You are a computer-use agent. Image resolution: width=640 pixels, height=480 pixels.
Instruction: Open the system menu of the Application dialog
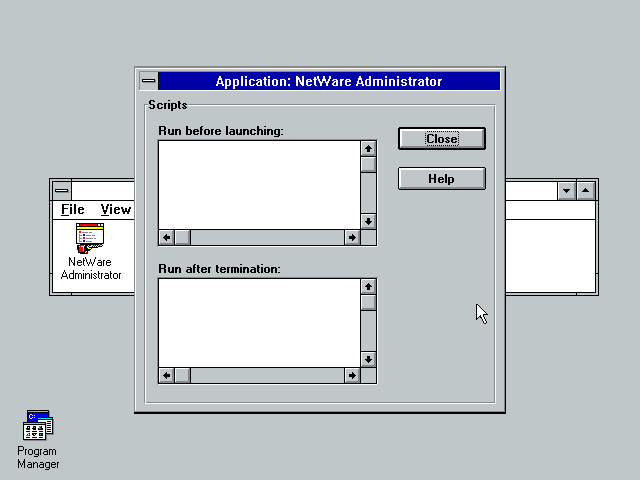click(149, 81)
